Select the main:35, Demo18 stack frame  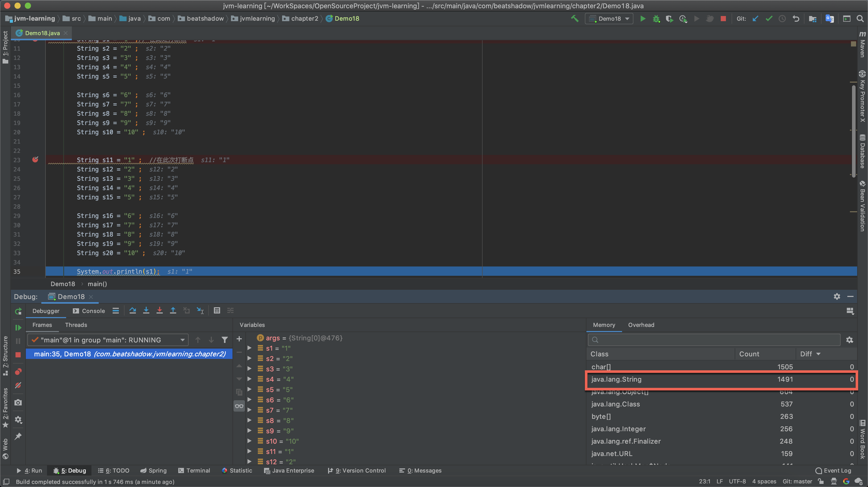coord(129,354)
